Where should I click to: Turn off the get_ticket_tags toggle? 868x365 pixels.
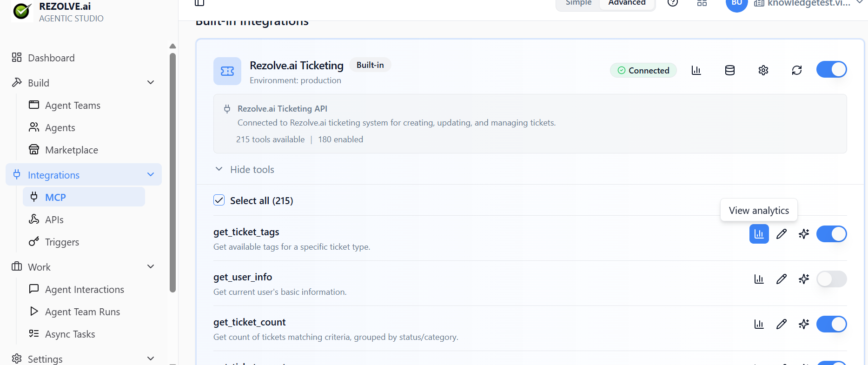(x=832, y=234)
